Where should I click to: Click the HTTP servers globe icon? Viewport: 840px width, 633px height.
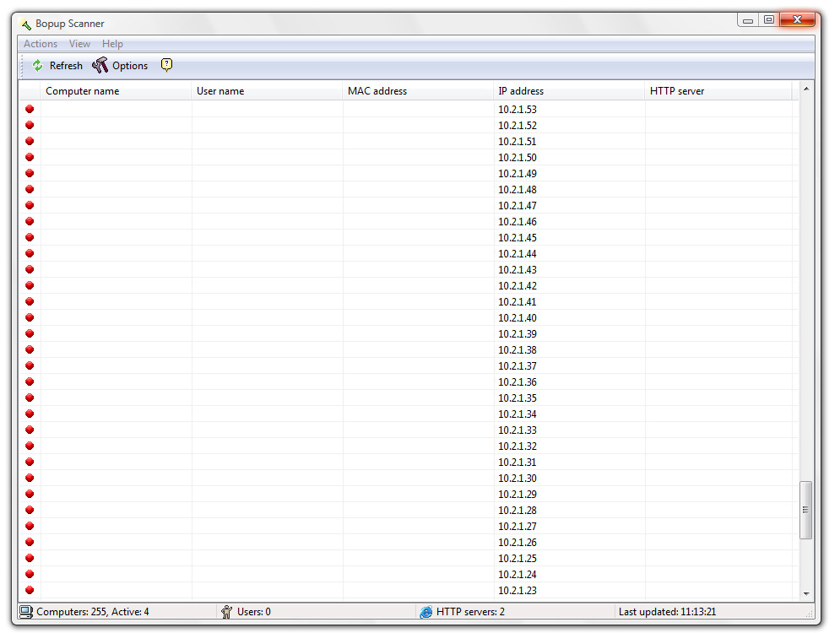pos(425,612)
